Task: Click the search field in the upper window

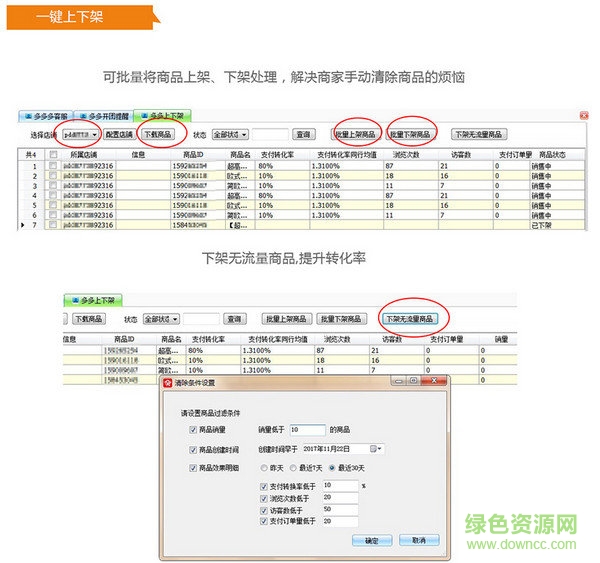Action: [270, 134]
